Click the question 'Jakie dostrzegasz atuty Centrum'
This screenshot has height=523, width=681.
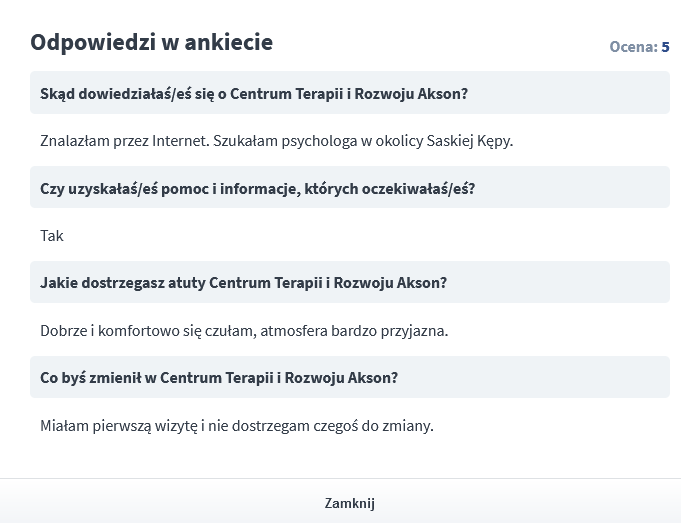click(x=243, y=283)
